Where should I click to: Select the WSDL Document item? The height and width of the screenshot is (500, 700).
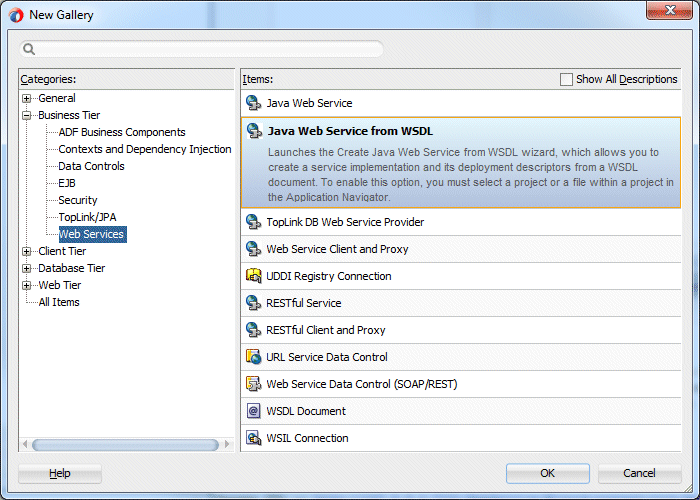(x=461, y=411)
